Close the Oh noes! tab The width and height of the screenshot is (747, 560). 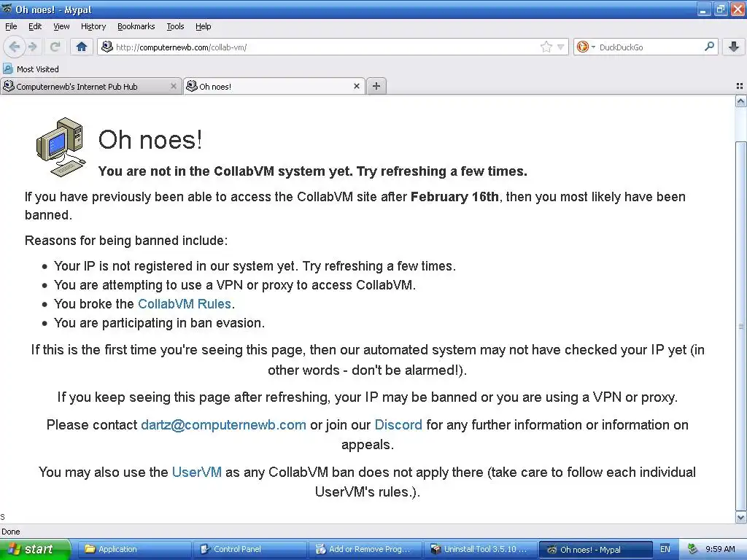coord(356,86)
